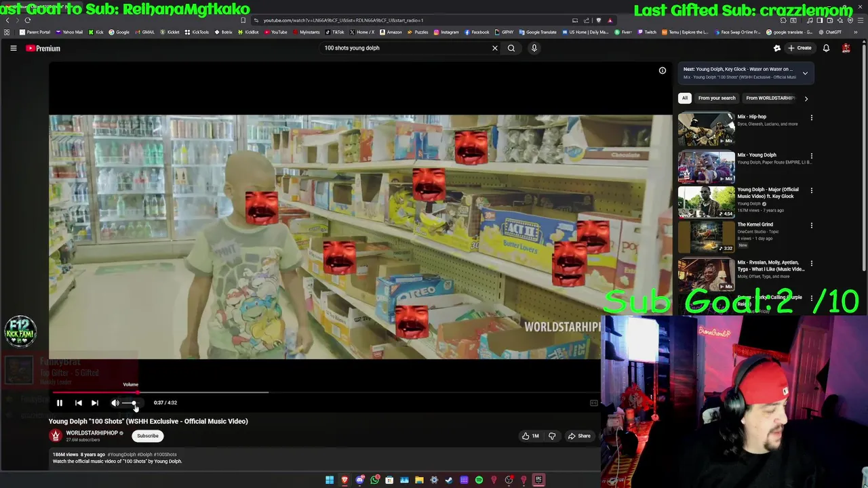Pause the video with the pause button
Screen dimensions: 868x488
pyautogui.click(x=59, y=403)
